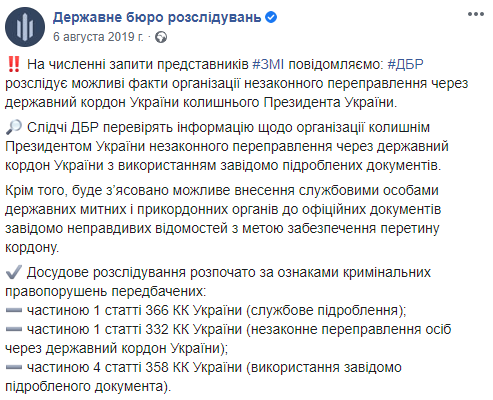Image resolution: width=493 pixels, height=400 pixels.
Task: Open the three-dot post options menu
Action: coord(476,14)
